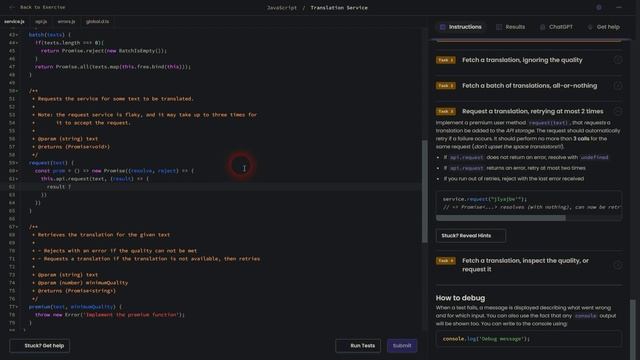Go back via Back to Exercise
This screenshot has width=640, height=360.
pos(37,7)
